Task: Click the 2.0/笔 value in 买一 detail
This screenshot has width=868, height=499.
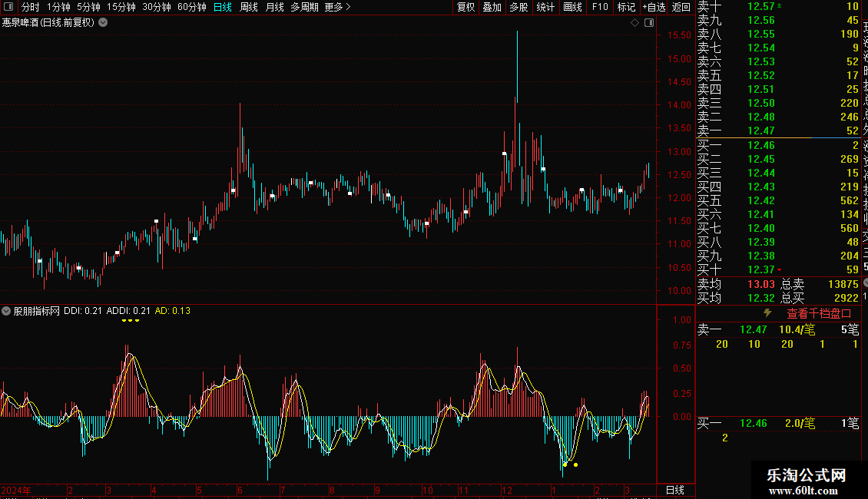Action: click(800, 423)
